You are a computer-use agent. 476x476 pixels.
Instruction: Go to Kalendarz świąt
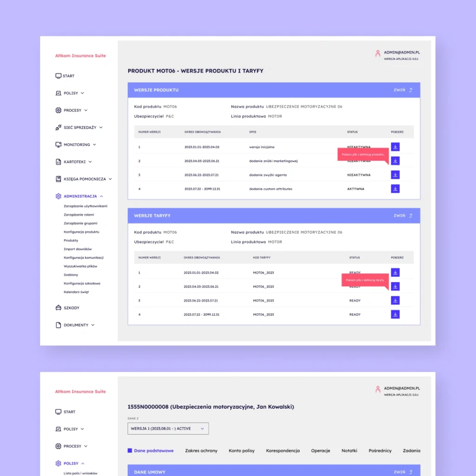pos(76,292)
